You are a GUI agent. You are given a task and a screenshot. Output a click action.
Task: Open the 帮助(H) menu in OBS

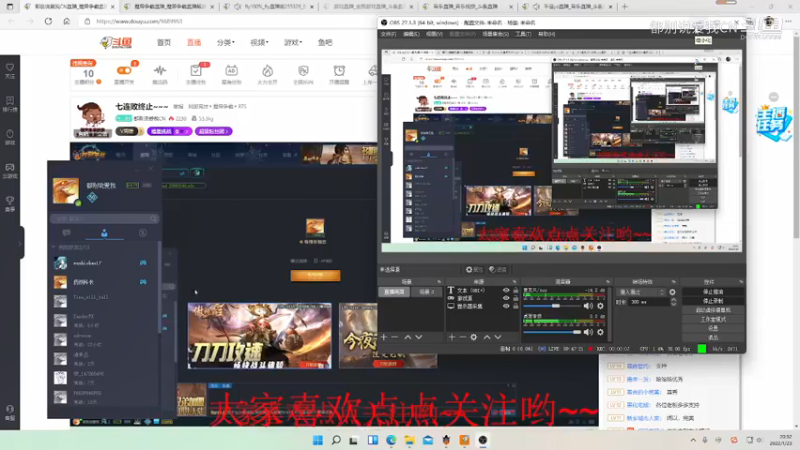point(546,34)
